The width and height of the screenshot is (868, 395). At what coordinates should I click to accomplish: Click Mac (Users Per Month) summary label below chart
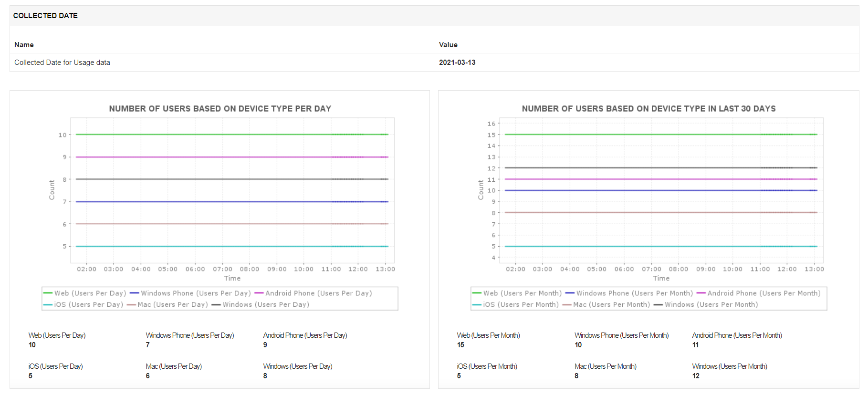pos(605,366)
